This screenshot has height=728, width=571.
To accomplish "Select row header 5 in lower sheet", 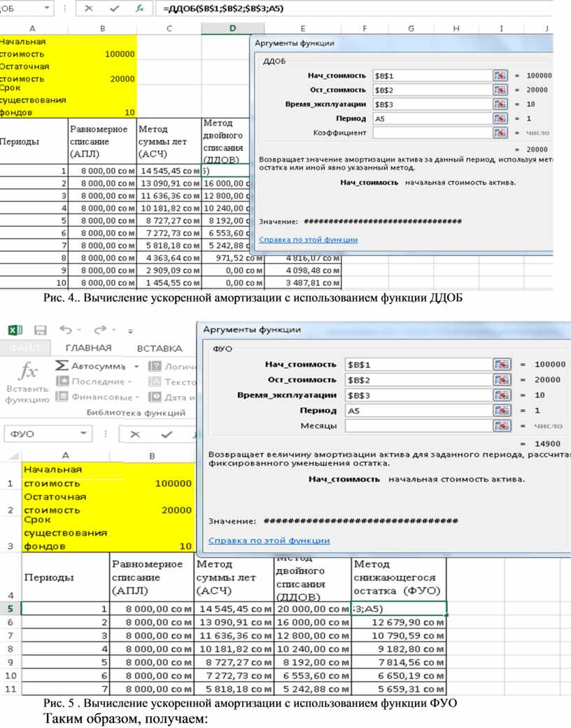I will coord(10,608).
